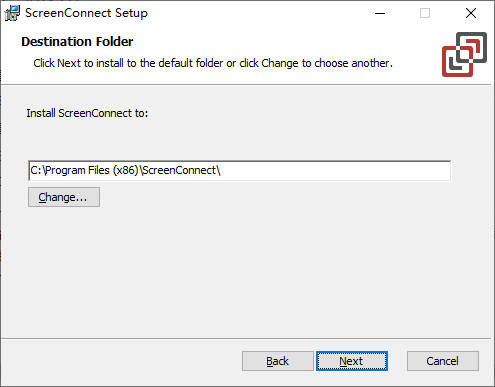The height and width of the screenshot is (387, 495).
Task: Click the "Program Files (x86)" part of the path
Action: click(x=92, y=170)
